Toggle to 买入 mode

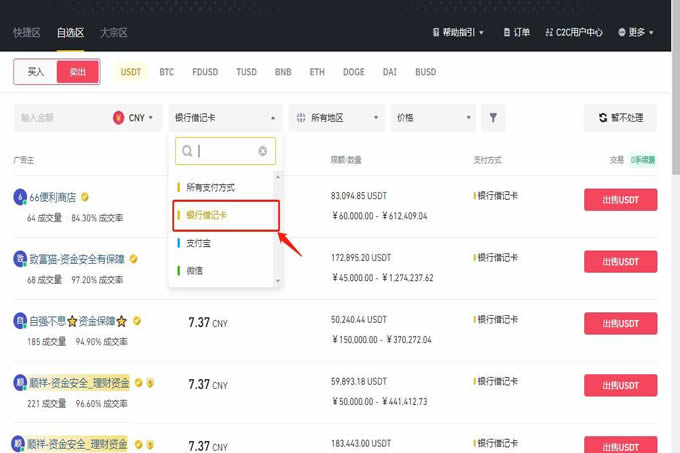click(x=36, y=72)
